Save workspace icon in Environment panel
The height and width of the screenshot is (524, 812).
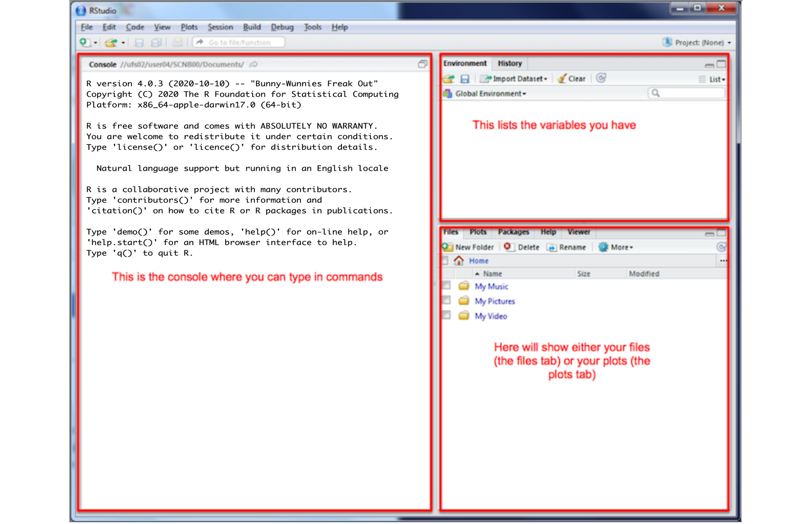[x=464, y=79]
